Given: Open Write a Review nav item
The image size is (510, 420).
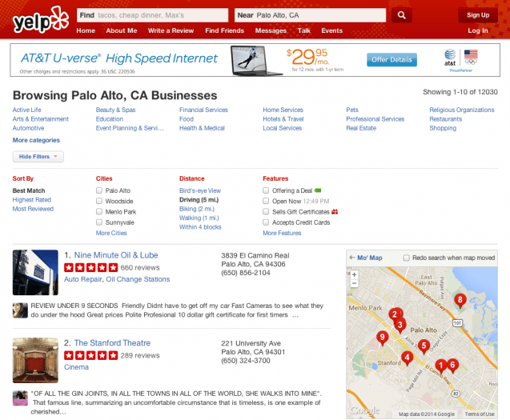Looking at the screenshot, I should click(171, 30).
